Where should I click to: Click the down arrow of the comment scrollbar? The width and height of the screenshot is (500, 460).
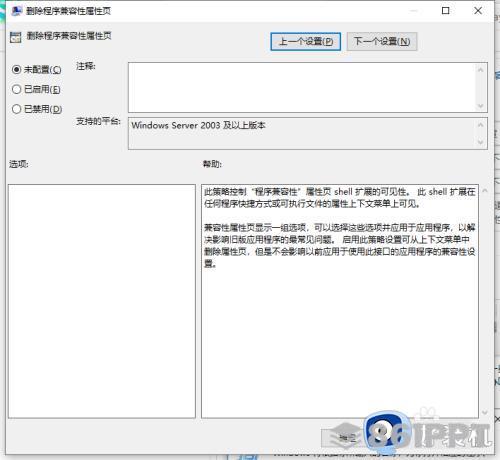tap(480, 106)
